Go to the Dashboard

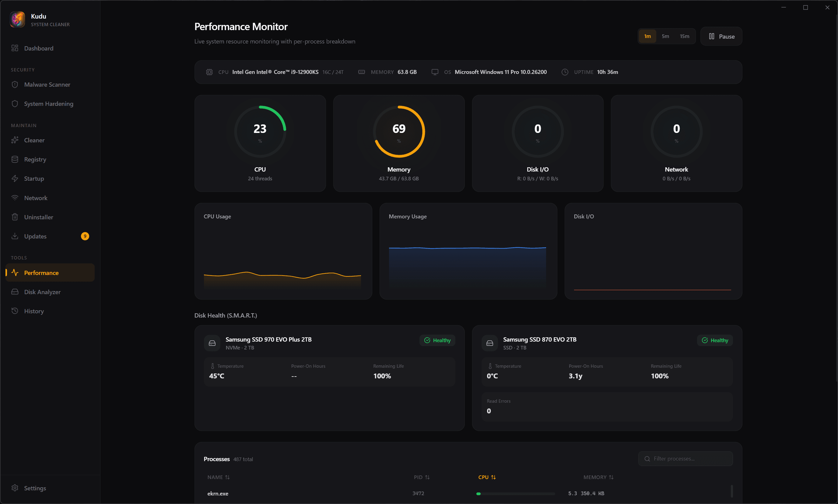[x=38, y=48]
